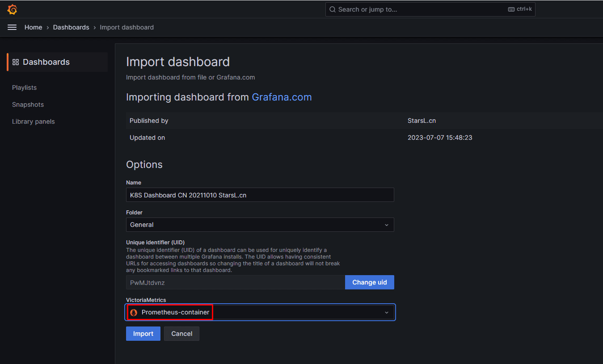This screenshot has width=603, height=364.
Task: Open Playlists in the sidebar
Action: [x=25, y=88]
